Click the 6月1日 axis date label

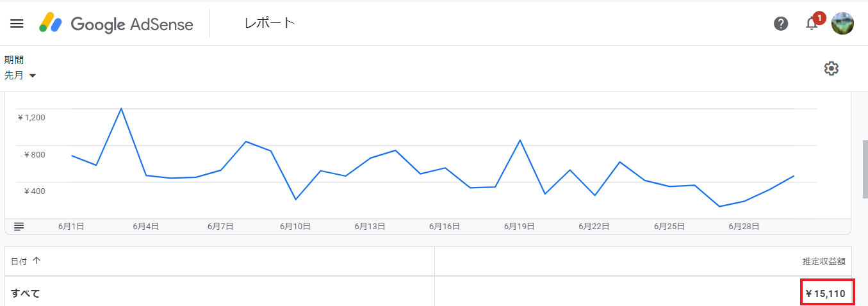point(71,226)
